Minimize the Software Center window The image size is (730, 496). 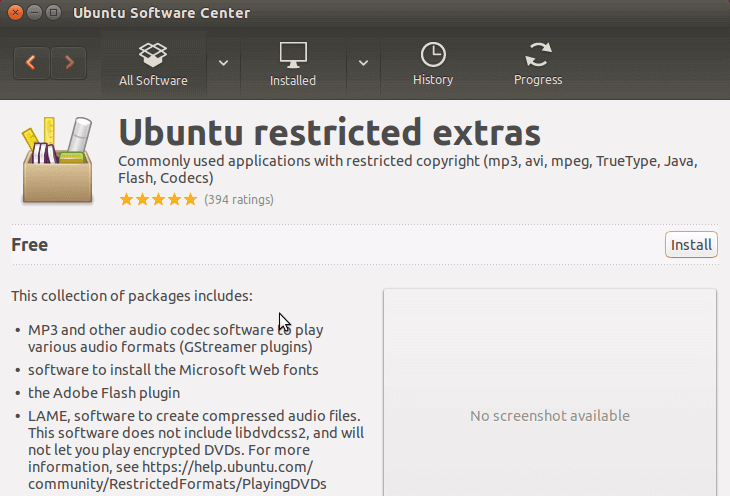(34, 13)
